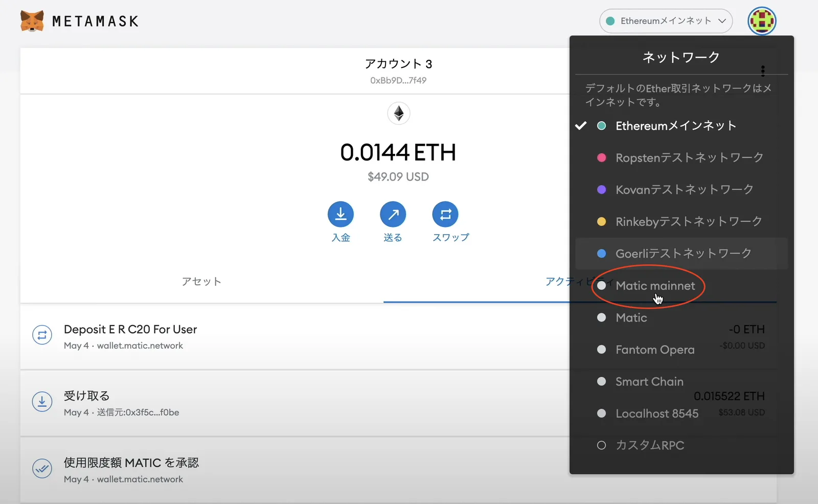Click the ネットワーク panel heading
818x504 pixels.
click(681, 57)
